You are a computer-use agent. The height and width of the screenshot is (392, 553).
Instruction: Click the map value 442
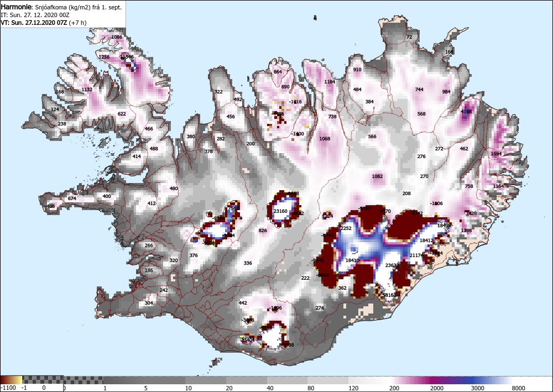[x=243, y=303]
